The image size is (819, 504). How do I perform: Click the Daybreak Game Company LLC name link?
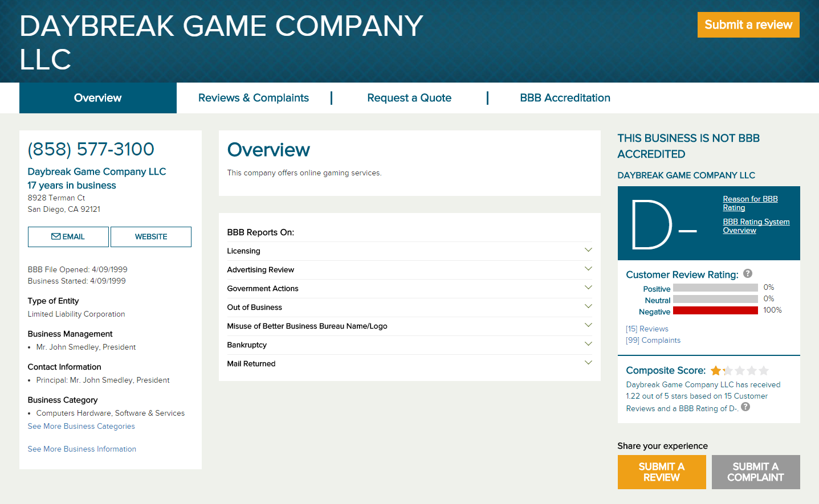(x=97, y=172)
